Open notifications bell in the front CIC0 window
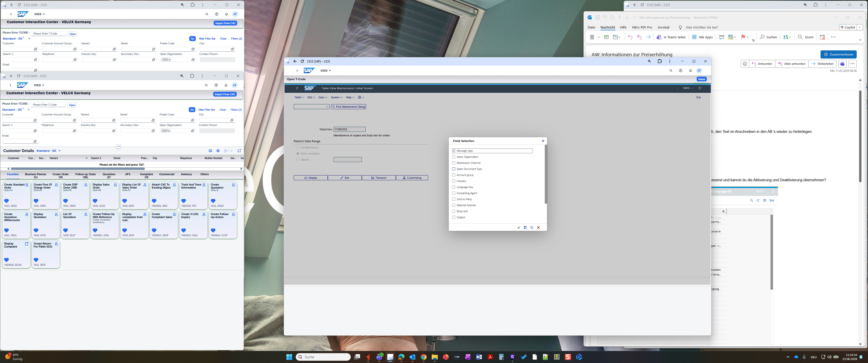The image size is (868, 363). click(x=690, y=71)
